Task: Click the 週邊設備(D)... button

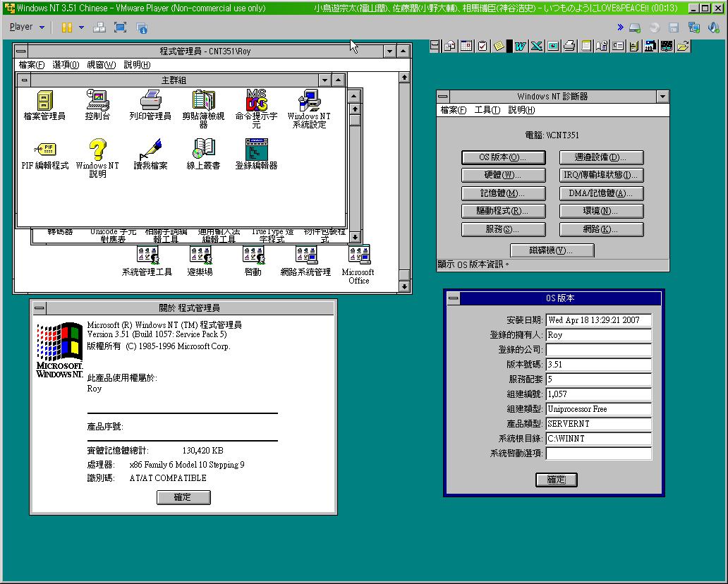Action: pyautogui.click(x=601, y=157)
